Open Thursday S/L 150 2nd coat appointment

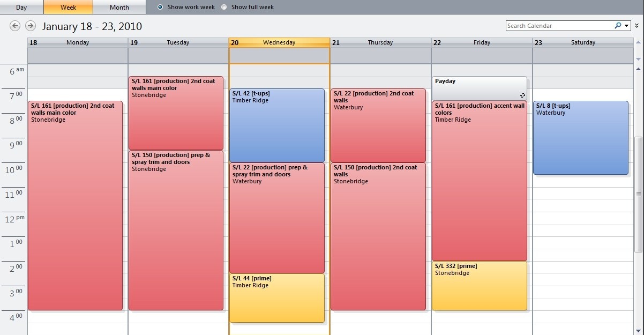(378, 236)
